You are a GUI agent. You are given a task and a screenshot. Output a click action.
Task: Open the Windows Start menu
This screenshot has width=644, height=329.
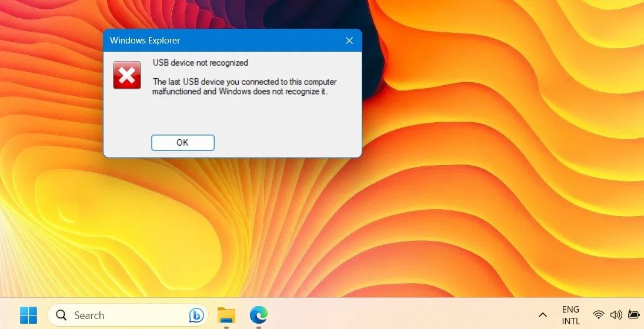(28, 315)
